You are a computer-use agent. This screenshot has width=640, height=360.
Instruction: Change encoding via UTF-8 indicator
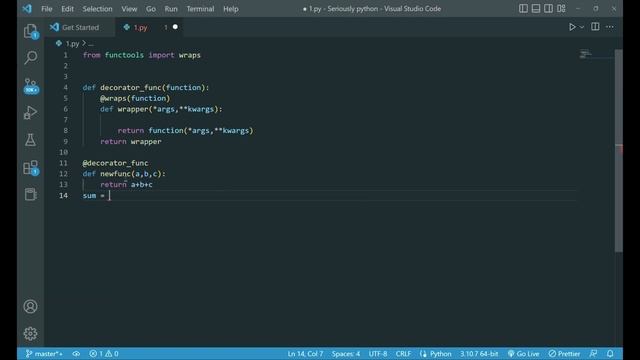[378, 353]
